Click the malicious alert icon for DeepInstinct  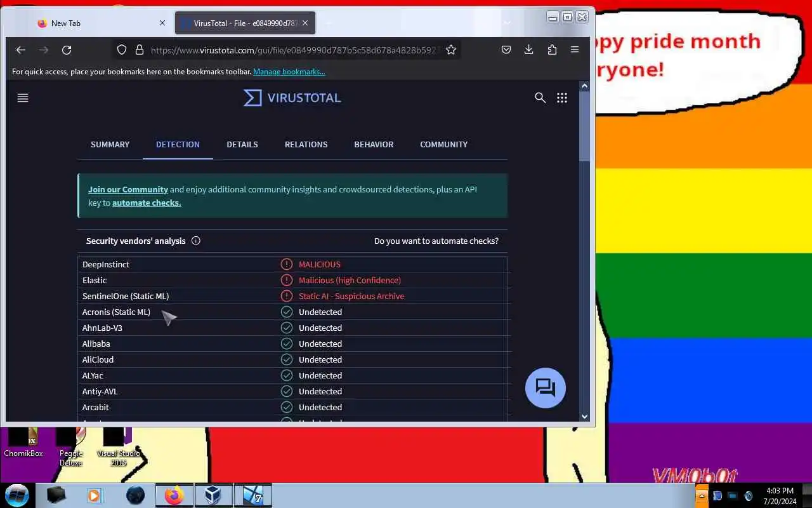pos(287,264)
